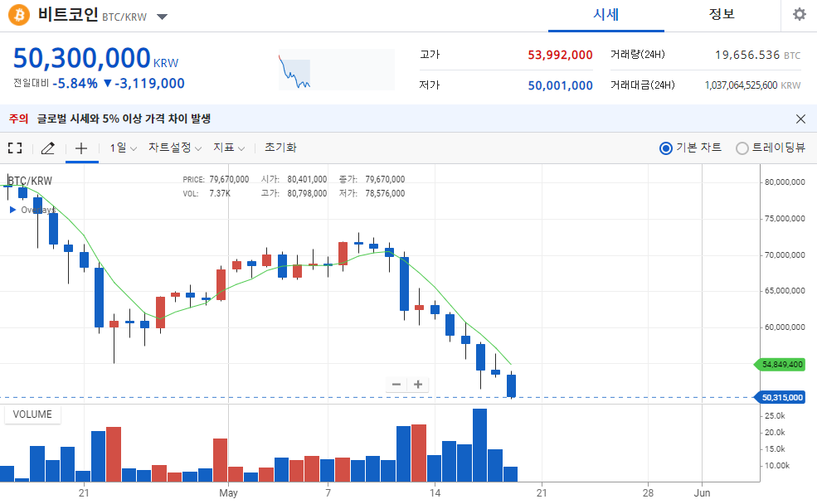Activate the crosshair cursor tool
Screen dimensions: 817x504
pyautogui.click(x=81, y=148)
